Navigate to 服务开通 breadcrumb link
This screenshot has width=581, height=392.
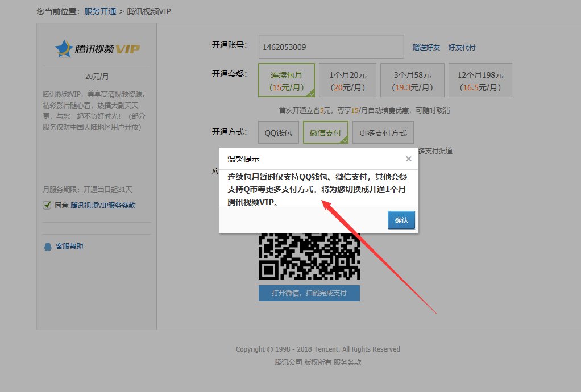coord(101,11)
